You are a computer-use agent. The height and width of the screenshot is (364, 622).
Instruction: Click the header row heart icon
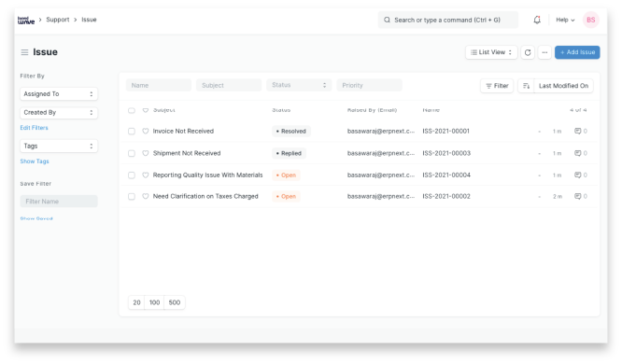[146, 110]
